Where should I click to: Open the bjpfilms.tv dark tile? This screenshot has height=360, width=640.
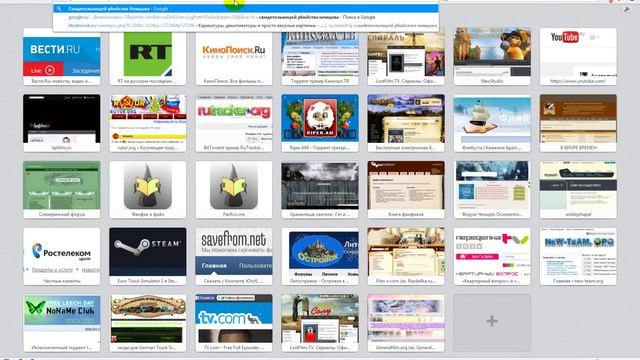(62, 123)
